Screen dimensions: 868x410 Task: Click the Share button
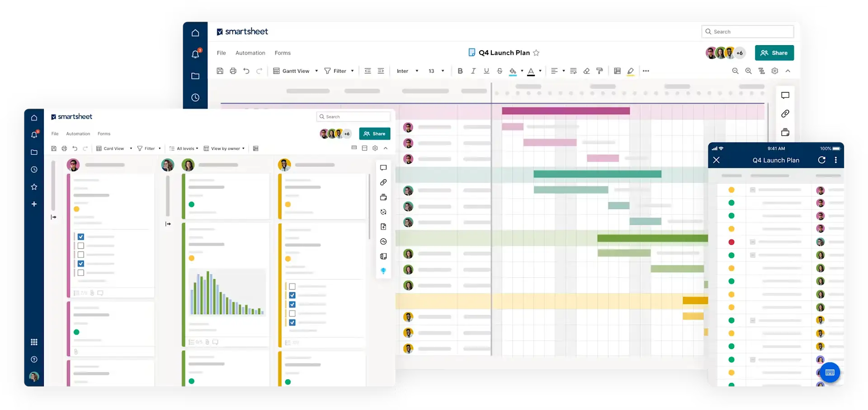pos(774,53)
